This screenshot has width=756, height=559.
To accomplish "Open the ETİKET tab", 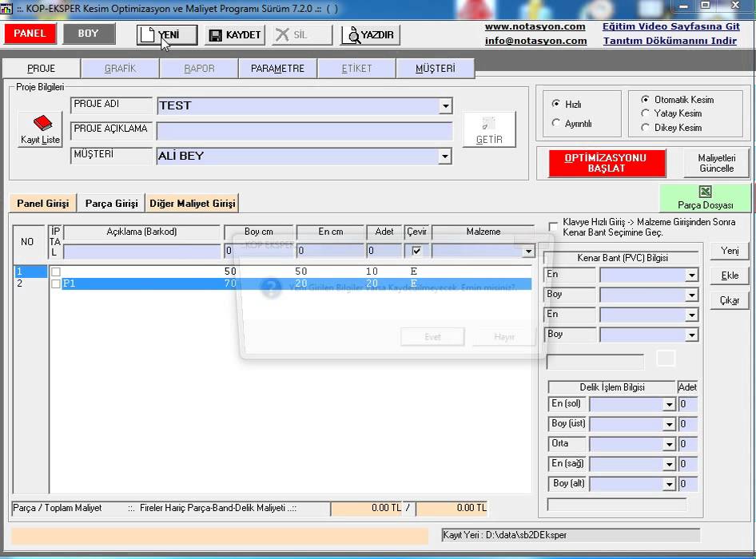I will 356,69.
